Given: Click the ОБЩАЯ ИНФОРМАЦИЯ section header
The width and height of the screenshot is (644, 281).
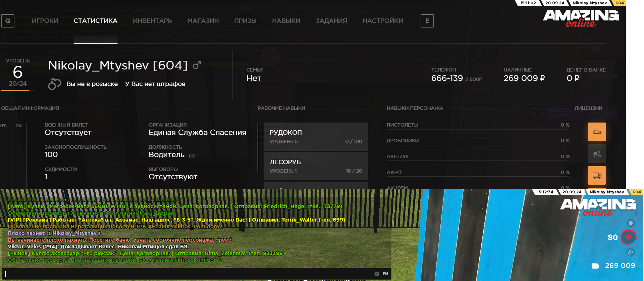Looking at the screenshot, I should (30, 108).
